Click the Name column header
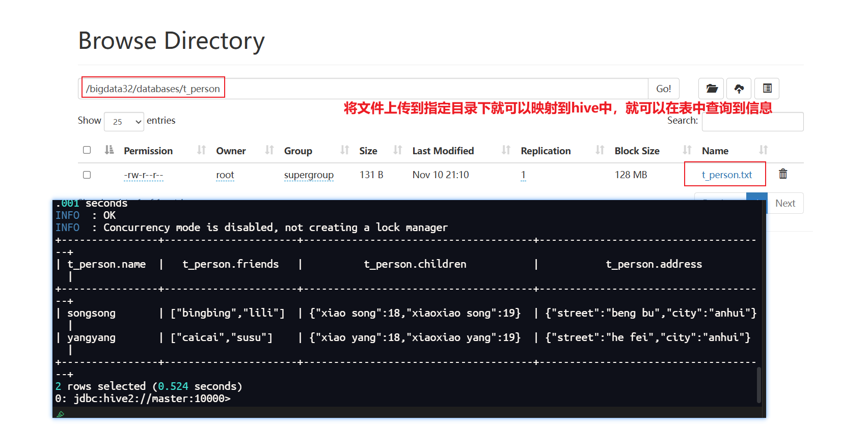The width and height of the screenshot is (868, 424). tap(715, 151)
